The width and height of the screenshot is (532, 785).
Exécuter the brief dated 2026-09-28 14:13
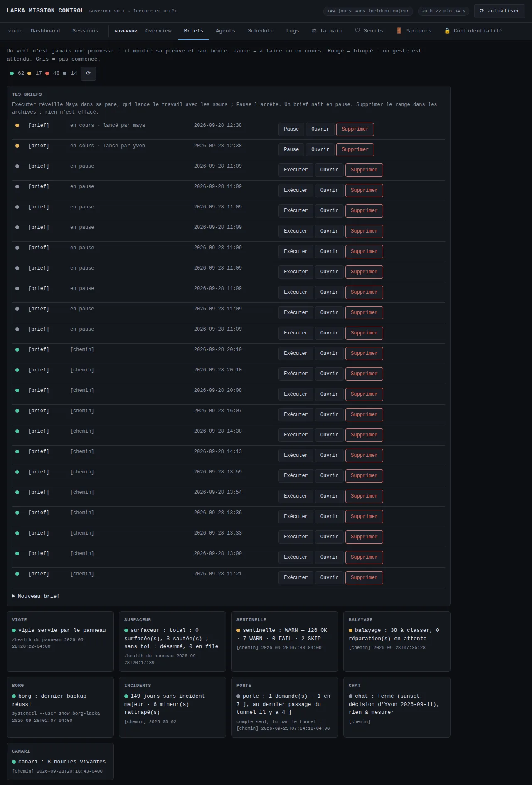coord(296,456)
